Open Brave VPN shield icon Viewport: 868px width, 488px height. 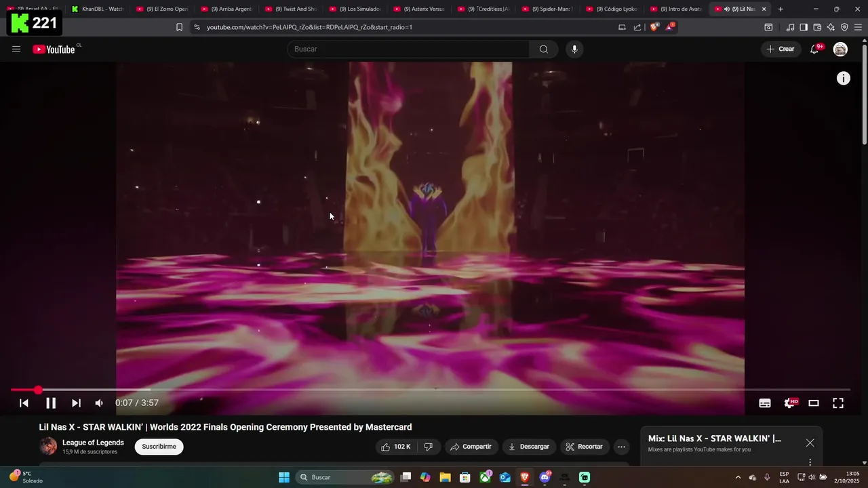click(844, 27)
